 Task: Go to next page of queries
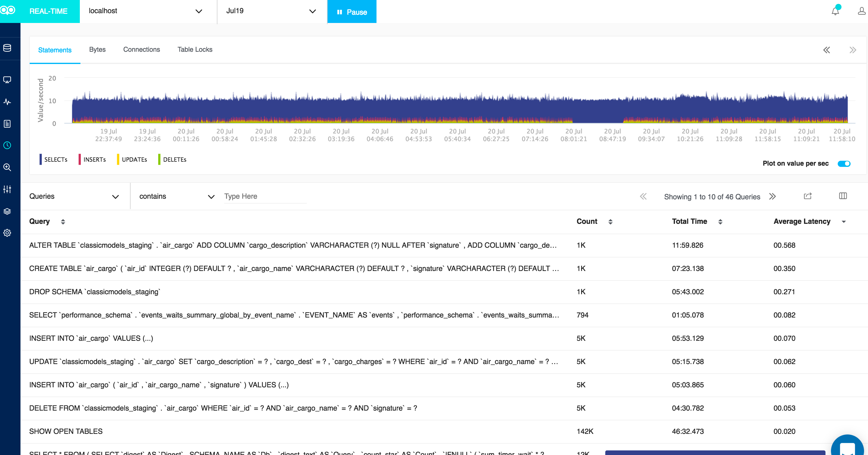pyautogui.click(x=772, y=196)
